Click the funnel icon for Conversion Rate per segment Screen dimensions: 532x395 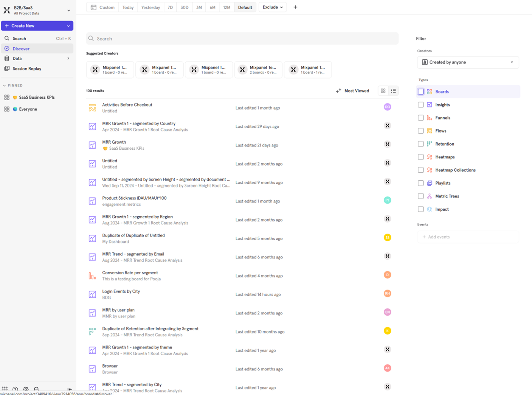point(92,276)
